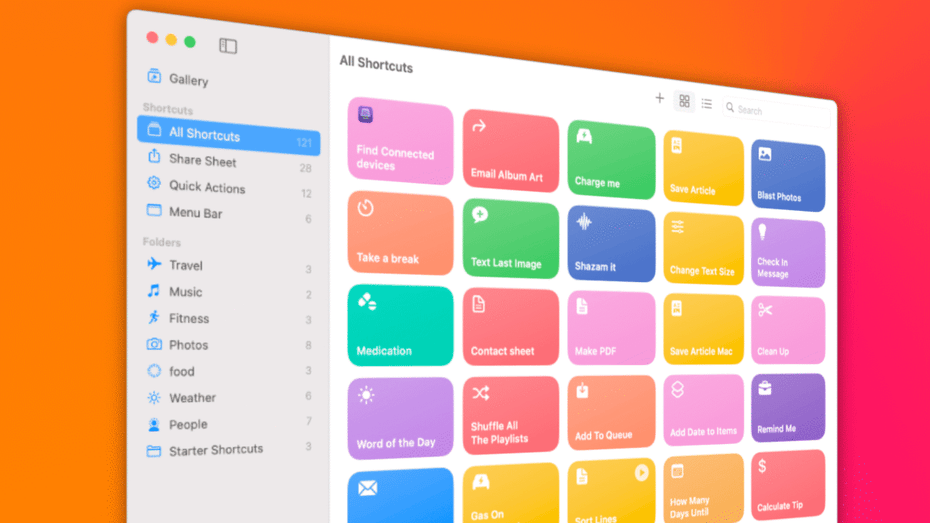Image resolution: width=930 pixels, height=523 pixels.
Task: Toggle the sidebar visibility button
Action: 228,46
